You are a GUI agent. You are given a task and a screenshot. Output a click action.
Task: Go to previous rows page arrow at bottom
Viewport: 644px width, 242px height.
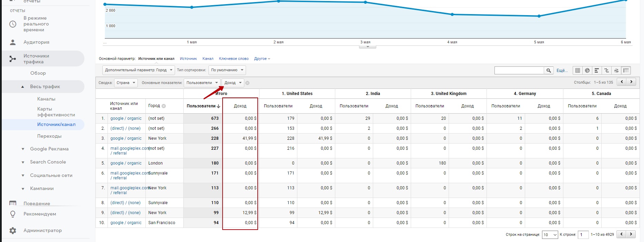(x=621, y=234)
